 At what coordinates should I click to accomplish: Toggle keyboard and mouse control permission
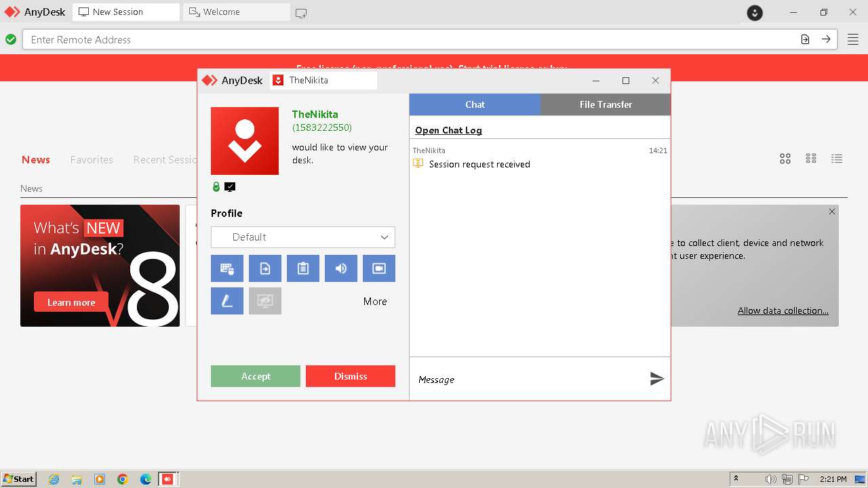point(227,268)
